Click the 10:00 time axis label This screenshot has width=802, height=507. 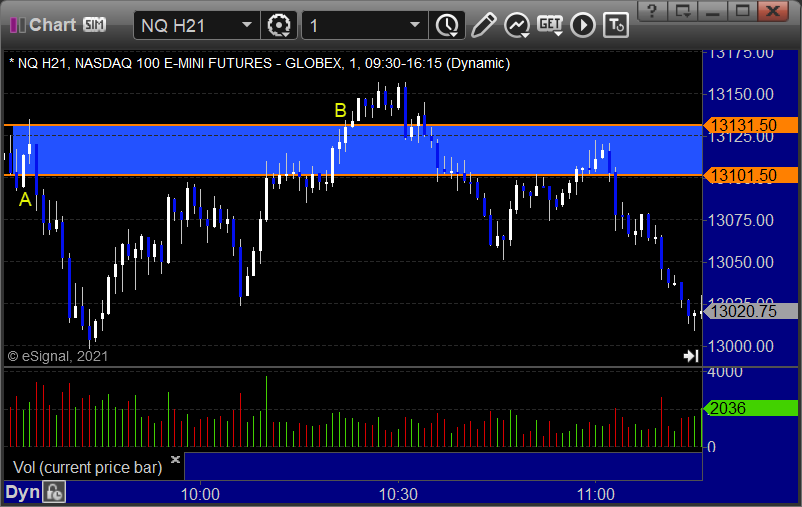pyautogui.click(x=200, y=494)
